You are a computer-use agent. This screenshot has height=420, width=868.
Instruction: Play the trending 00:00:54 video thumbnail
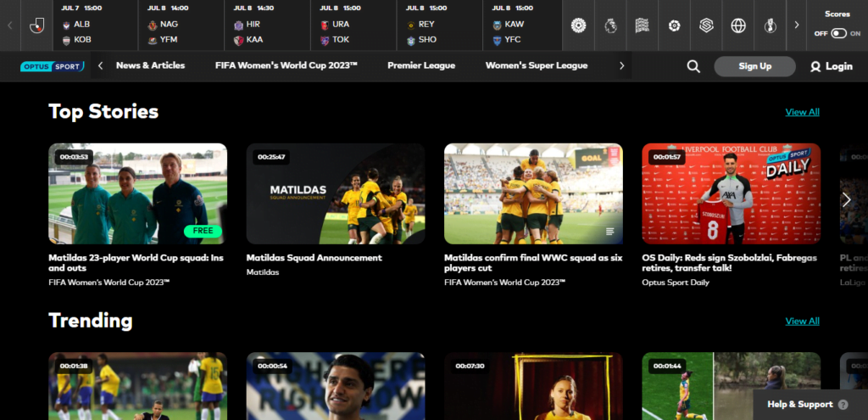pyautogui.click(x=336, y=386)
